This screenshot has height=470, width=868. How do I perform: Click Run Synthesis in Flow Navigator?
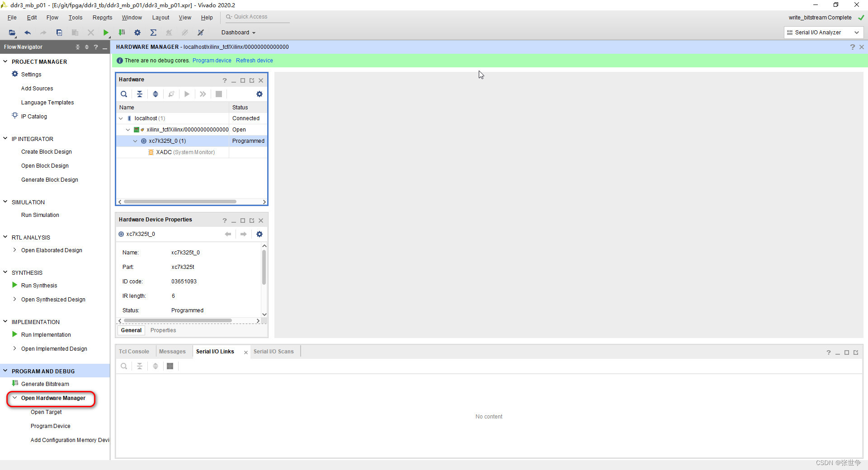39,286
